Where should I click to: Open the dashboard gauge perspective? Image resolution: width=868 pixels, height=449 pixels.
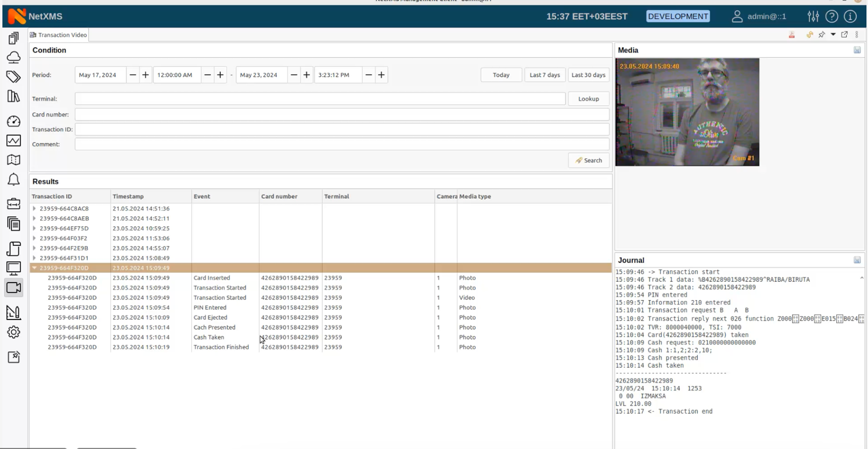(x=14, y=121)
